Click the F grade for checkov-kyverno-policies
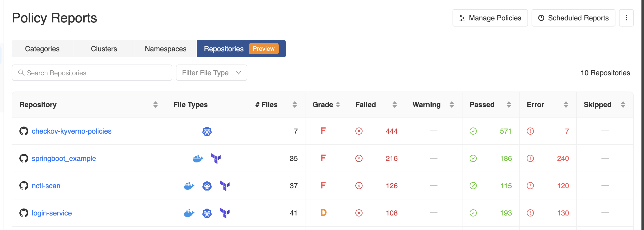Screen dimensions: 644x230 [x=323, y=131]
